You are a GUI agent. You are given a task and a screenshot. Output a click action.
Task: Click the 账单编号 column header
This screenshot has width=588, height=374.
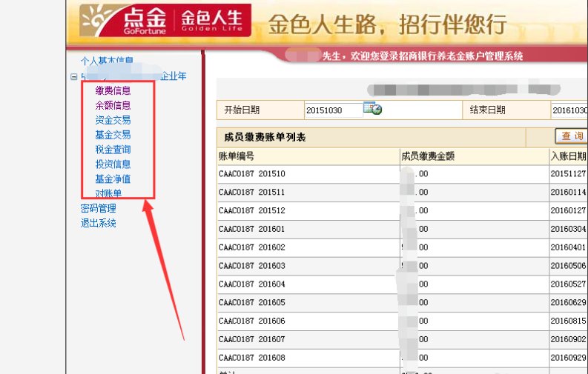click(237, 156)
